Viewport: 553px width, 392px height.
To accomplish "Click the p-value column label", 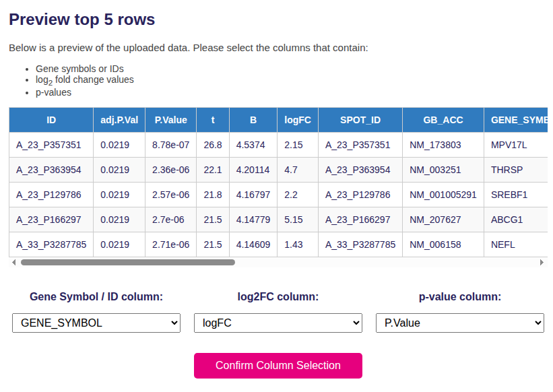I will point(460,297).
